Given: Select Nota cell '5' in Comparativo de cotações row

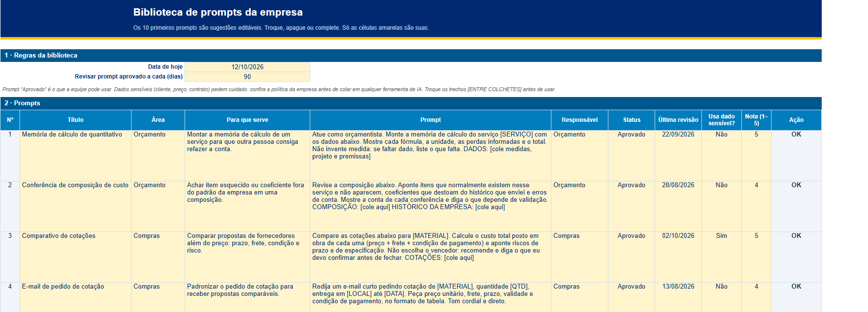Looking at the screenshot, I should [x=756, y=257].
